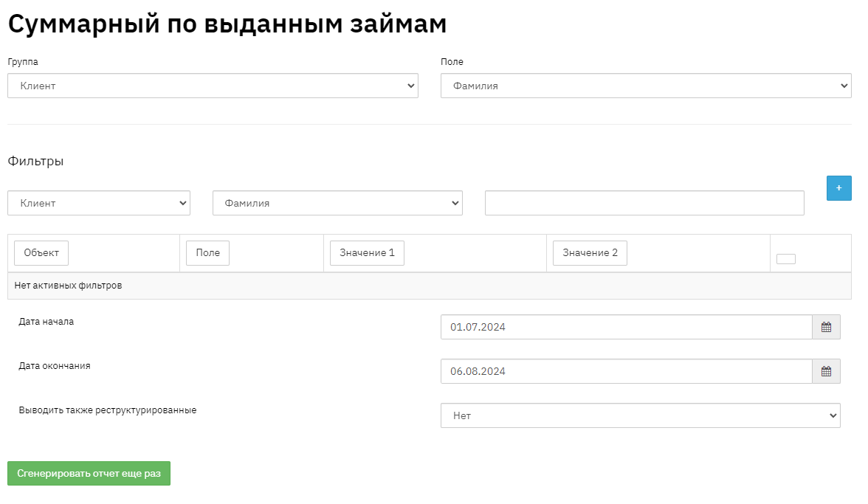Click the 'Нет активных фильтров' row
This screenshot has width=868, height=504.
click(68, 286)
